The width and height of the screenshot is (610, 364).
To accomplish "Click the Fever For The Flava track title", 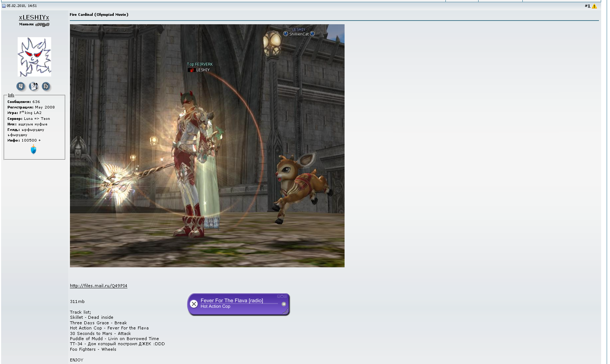I will (232, 300).
